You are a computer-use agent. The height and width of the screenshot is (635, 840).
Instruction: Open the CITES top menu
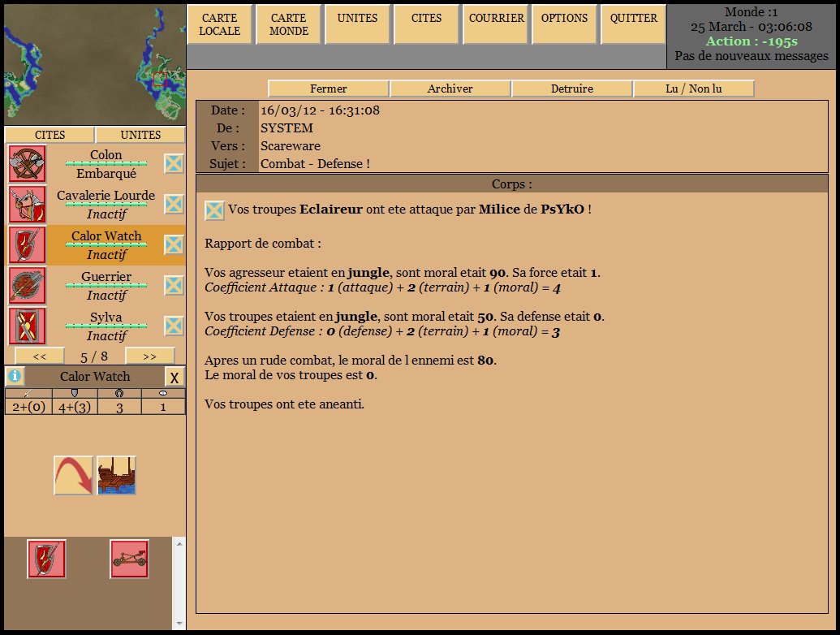[426, 24]
